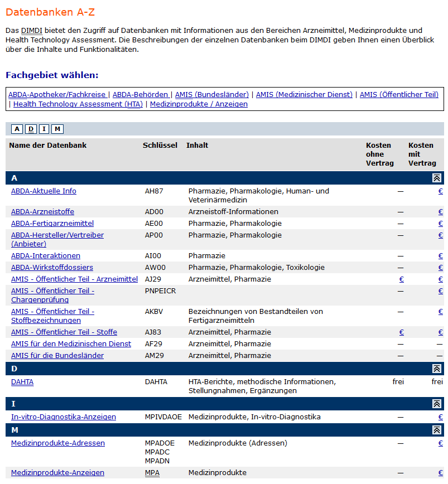Jump to letter M in alphabet index

coord(57,129)
